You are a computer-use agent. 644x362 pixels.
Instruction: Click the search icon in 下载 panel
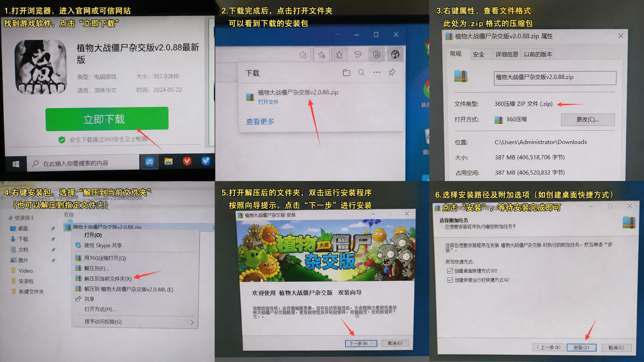click(361, 72)
